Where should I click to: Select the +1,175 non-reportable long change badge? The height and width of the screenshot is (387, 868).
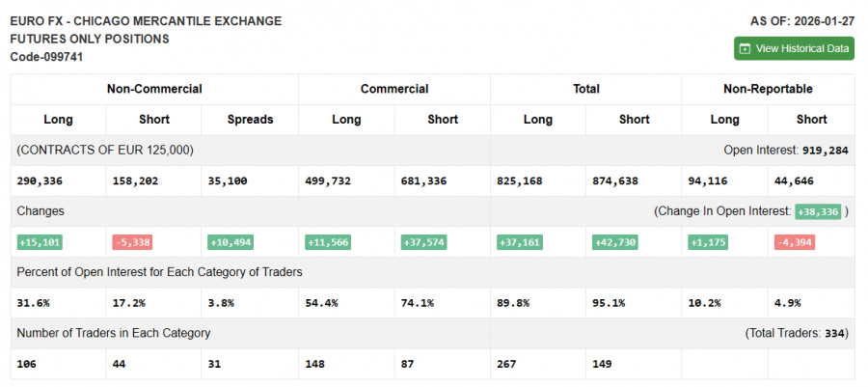point(709,242)
